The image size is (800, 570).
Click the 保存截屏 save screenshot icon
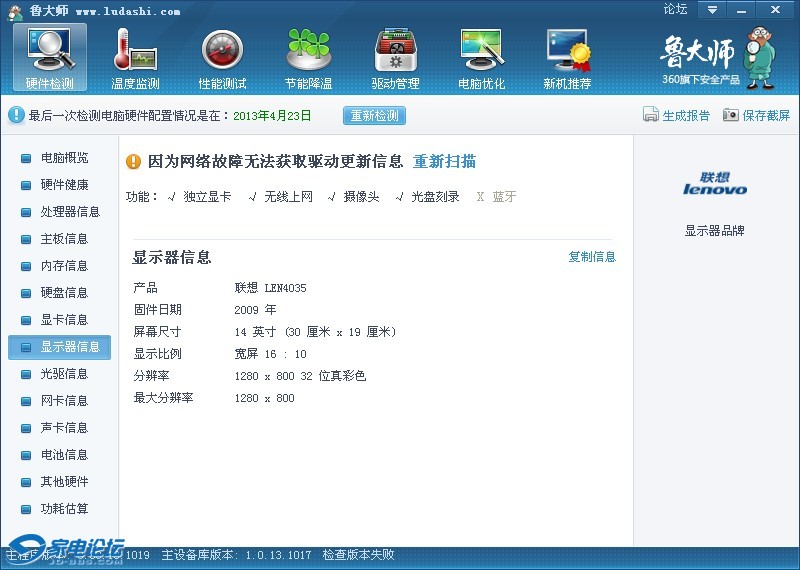pyautogui.click(x=731, y=115)
